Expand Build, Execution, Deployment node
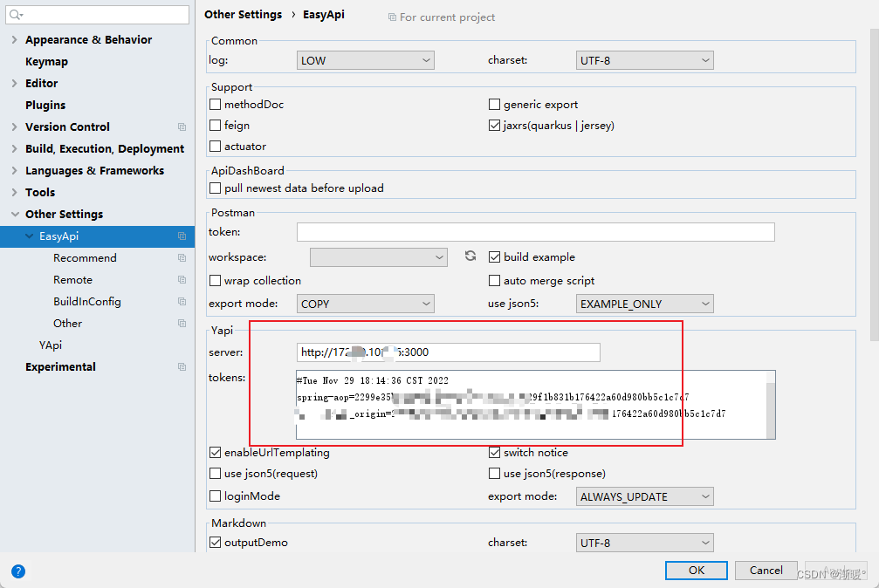The width and height of the screenshot is (879, 588). (15, 149)
